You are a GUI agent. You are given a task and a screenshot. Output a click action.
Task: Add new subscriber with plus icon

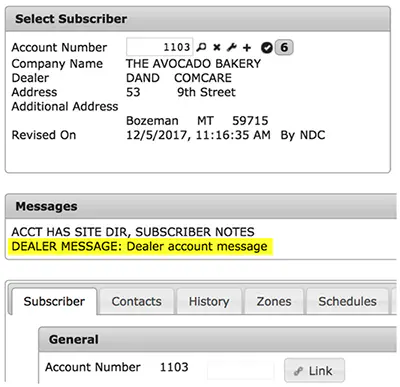tap(247, 48)
